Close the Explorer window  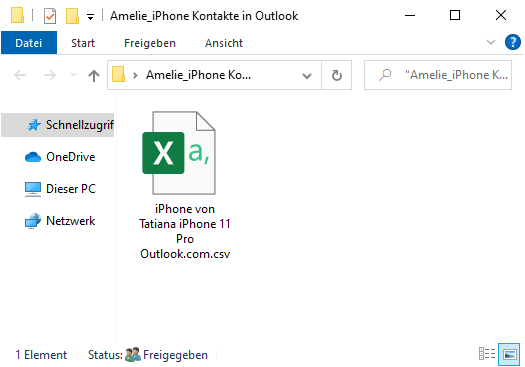501,15
